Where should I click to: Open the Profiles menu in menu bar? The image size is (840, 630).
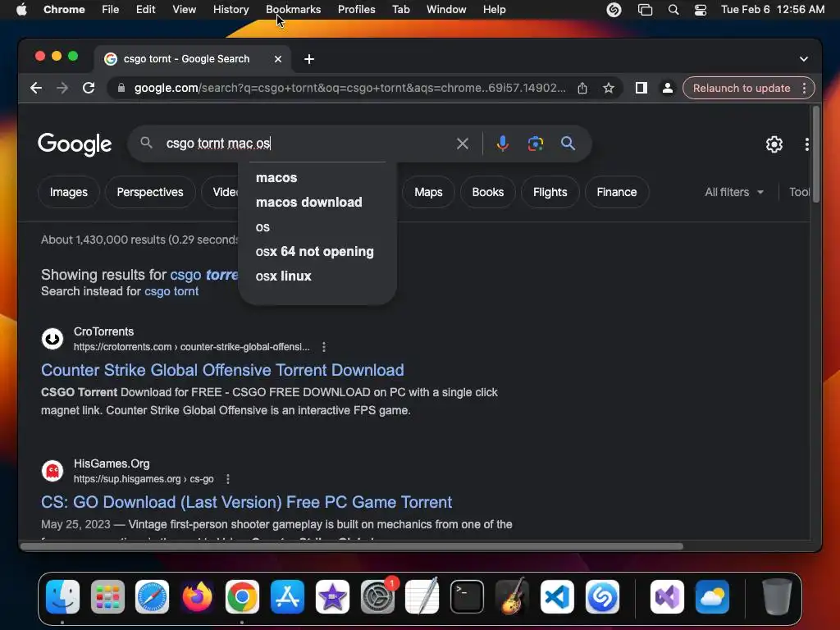tap(356, 10)
